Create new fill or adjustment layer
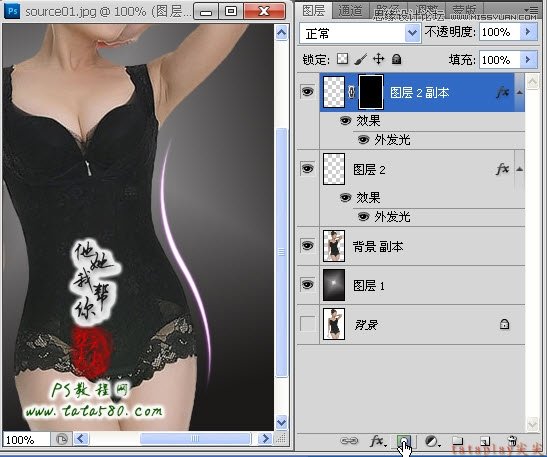 [433, 441]
